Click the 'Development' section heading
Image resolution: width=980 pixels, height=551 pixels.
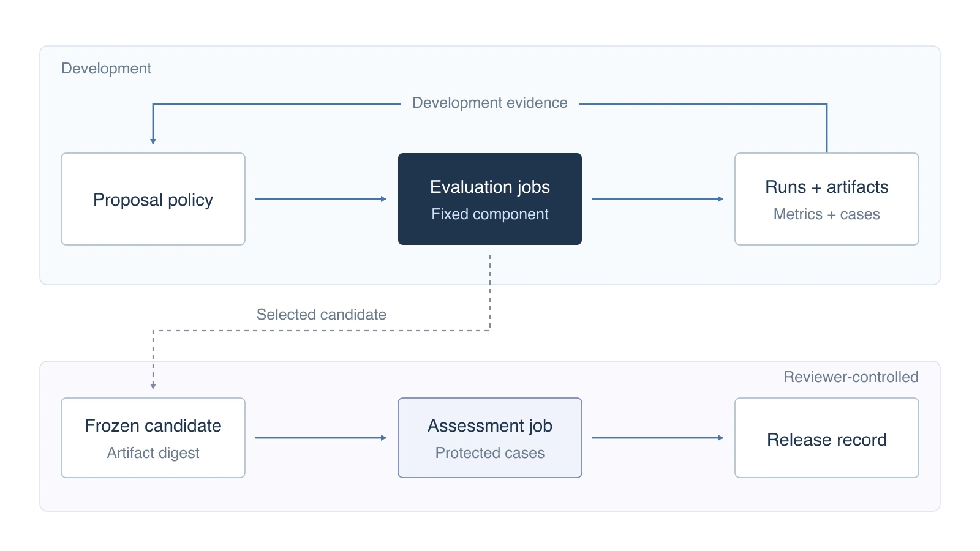pos(107,69)
